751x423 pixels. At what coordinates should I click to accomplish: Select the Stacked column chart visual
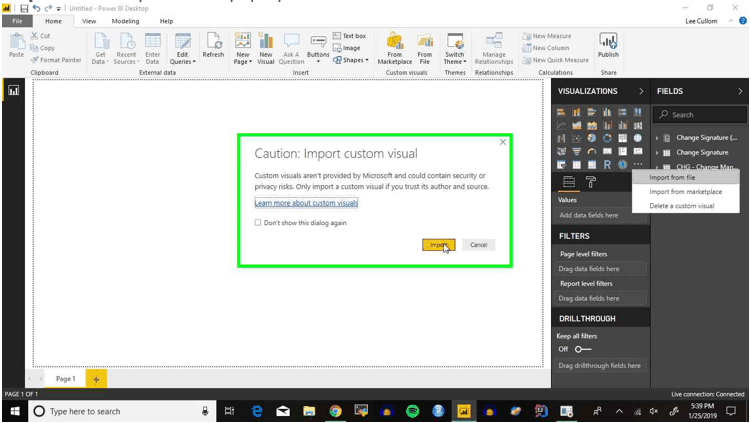[x=576, y=112]
